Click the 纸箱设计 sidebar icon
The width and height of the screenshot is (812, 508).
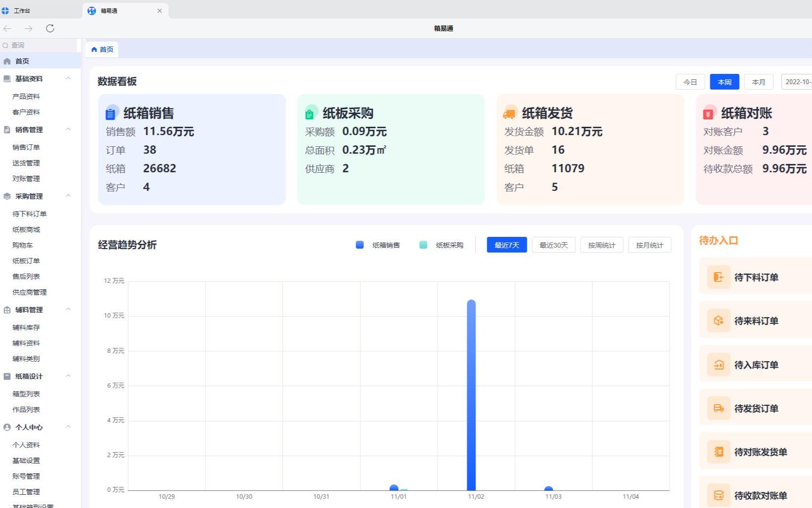7,376
